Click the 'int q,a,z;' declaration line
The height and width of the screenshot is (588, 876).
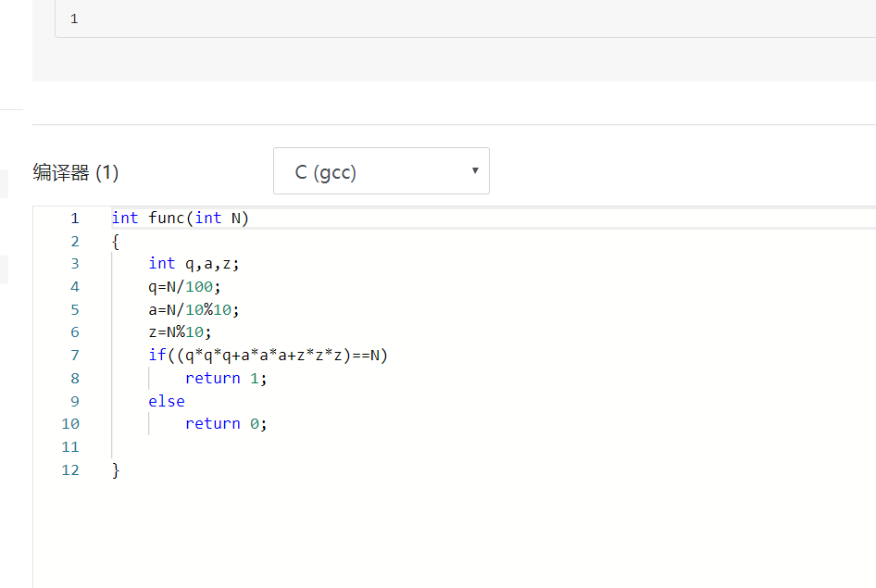194,264
